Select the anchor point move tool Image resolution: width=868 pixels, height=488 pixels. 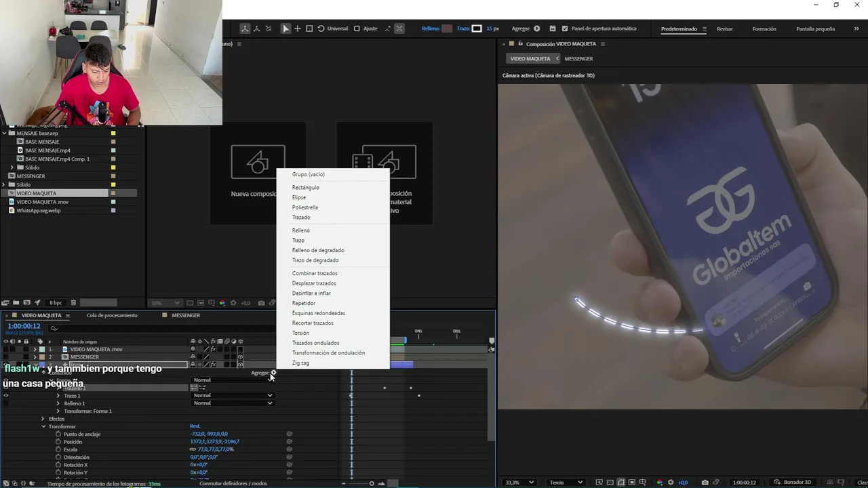click(x=297, y=28)
